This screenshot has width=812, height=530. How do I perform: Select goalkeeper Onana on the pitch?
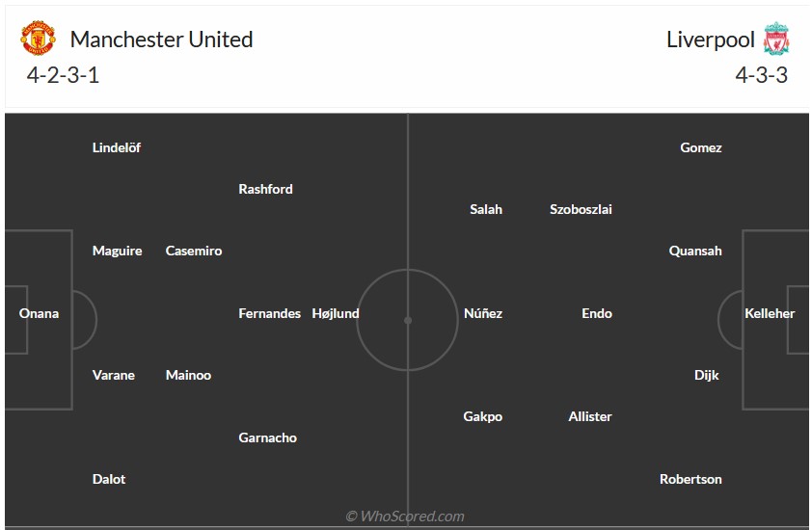(x=39, y=313)
